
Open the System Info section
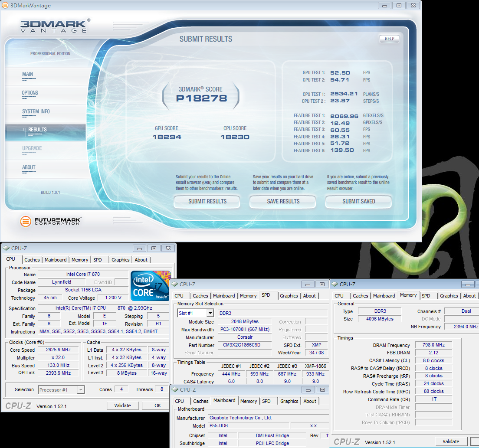coord(36,112)
